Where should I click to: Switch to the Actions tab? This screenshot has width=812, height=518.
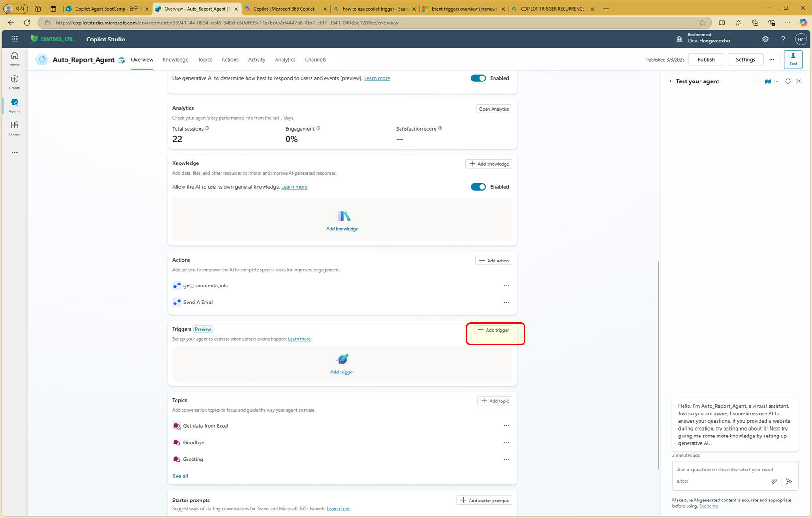point(230,59)
